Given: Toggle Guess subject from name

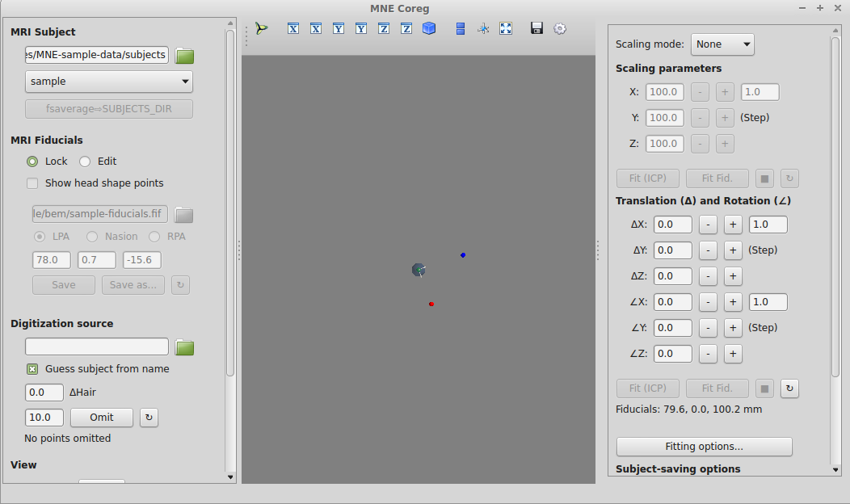Looking at the screenshot, I should pyautogui.click(x=32, y=367).
